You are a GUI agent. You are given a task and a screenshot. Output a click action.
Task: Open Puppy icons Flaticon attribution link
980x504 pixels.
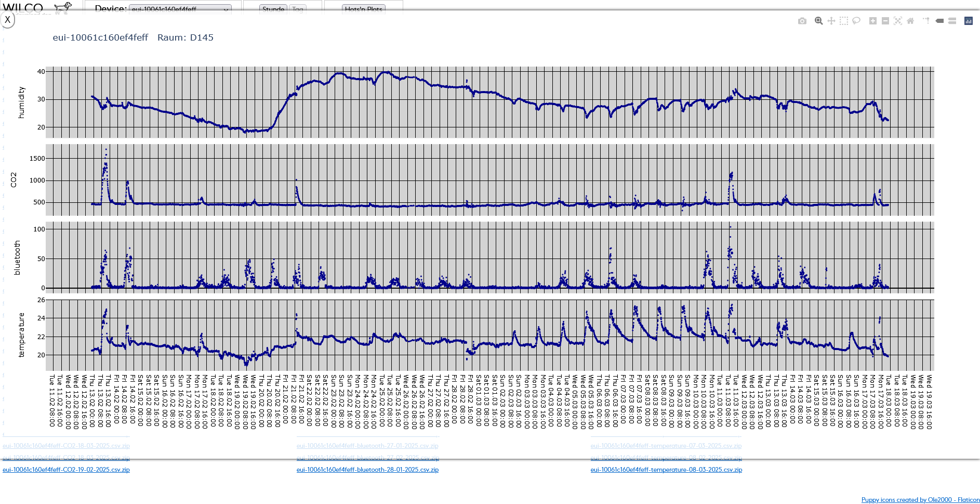tap(920, 500)
